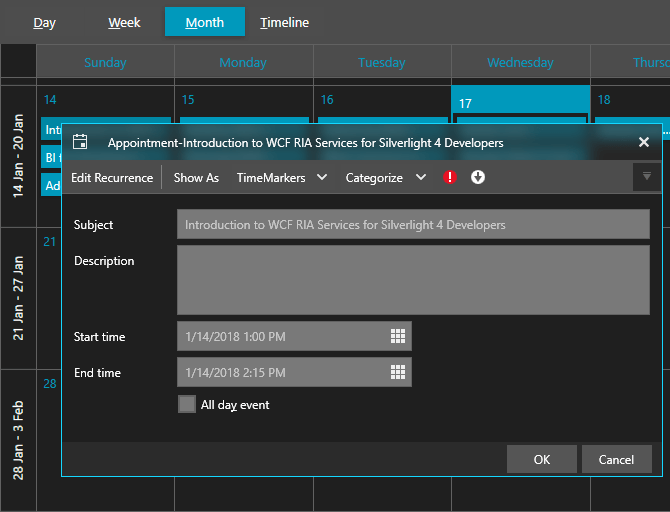Click into the Description text area

click(x=413, y=280)
